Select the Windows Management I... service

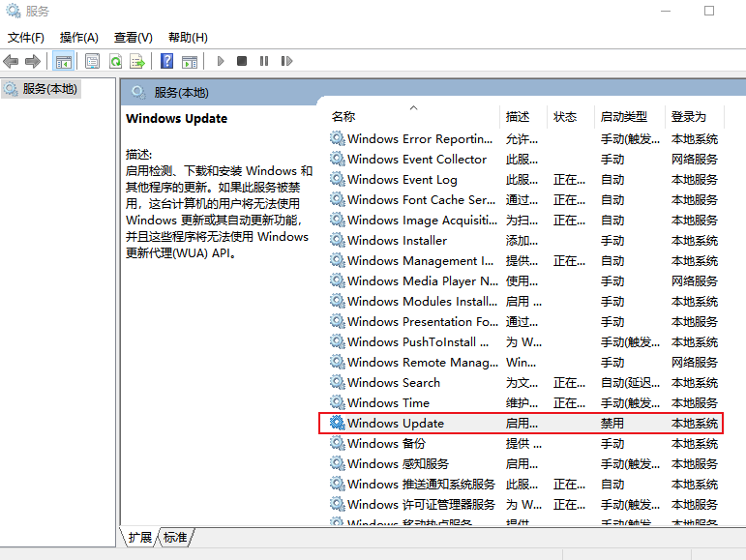(525, 260)
